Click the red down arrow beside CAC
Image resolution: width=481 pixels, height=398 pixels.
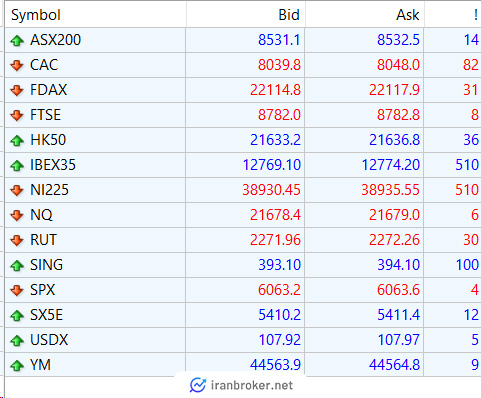pos(17,65)
